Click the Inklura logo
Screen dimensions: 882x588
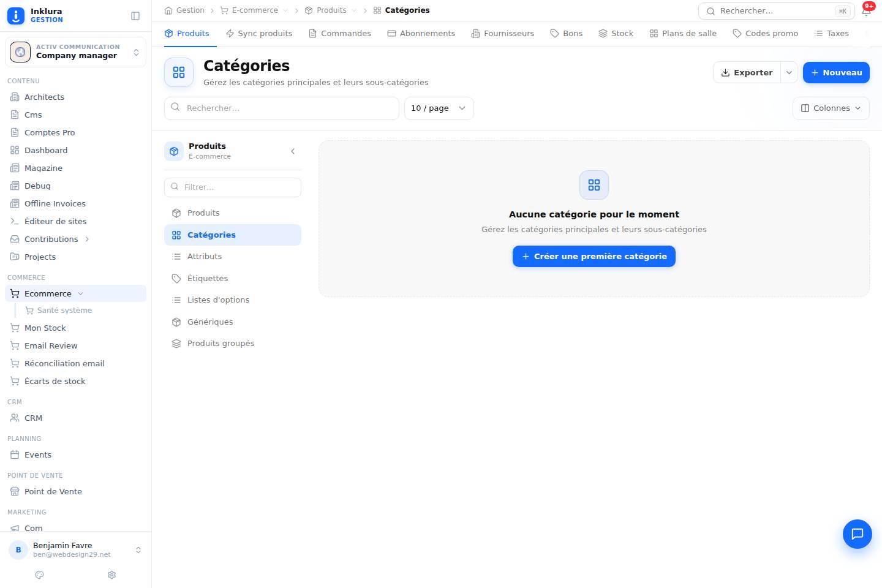tap(16, 15)
